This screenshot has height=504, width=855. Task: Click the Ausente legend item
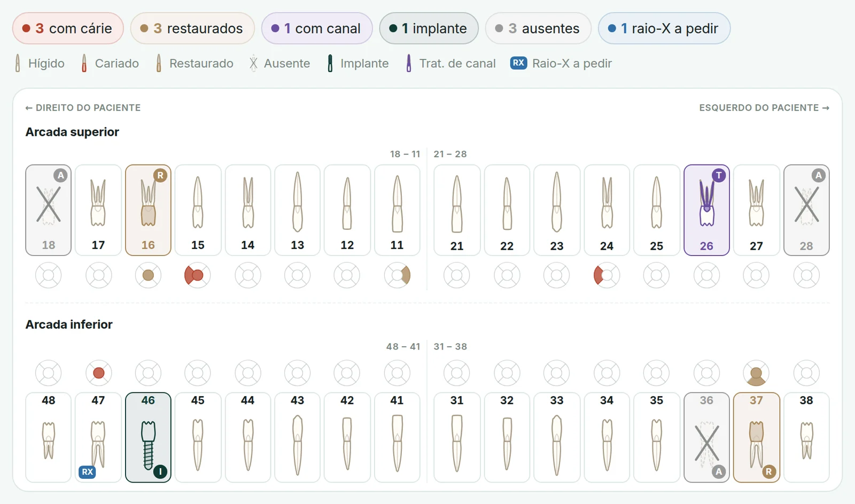tap(279, 64)
